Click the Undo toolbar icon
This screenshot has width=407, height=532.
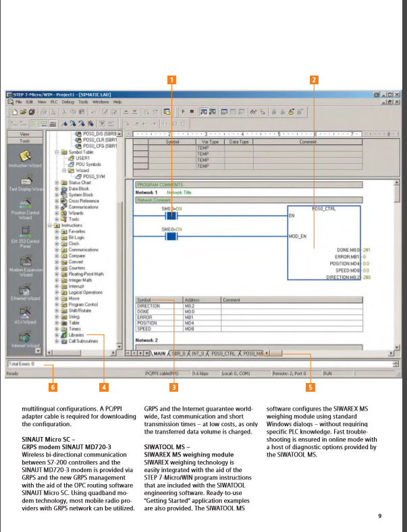pyautogui.click(x=93, y=112)
